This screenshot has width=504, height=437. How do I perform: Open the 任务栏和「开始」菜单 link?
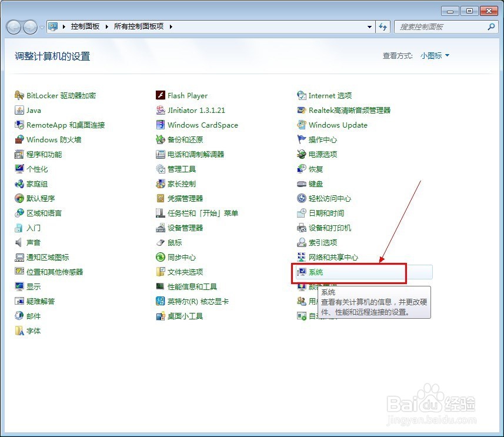(203, 213)
